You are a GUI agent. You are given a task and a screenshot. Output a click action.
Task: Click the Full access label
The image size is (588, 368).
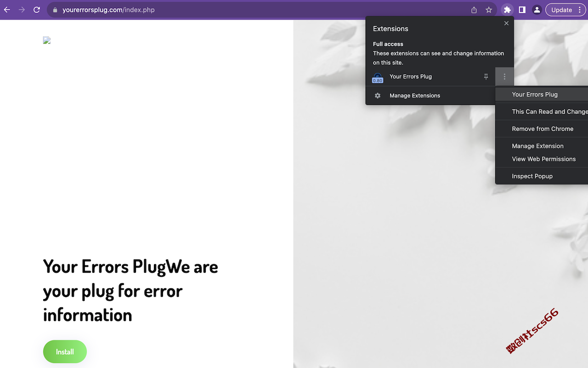coord(388,44)
